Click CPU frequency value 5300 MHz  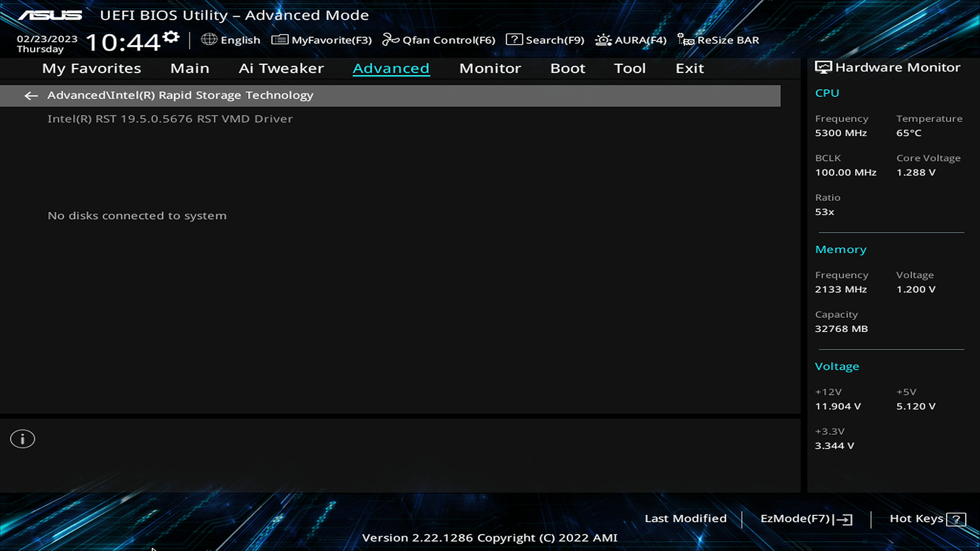(841, 133)
